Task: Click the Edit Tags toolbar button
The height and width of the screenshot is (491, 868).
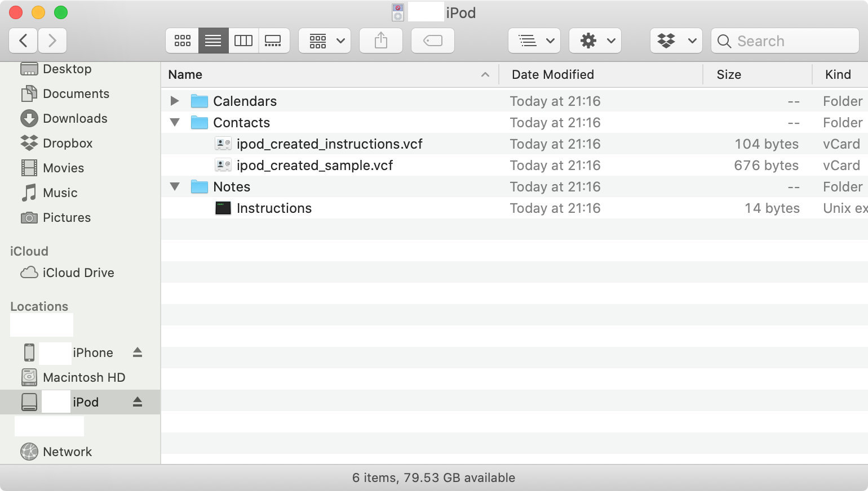Action: pyautogui.click(x=433, y=41)
